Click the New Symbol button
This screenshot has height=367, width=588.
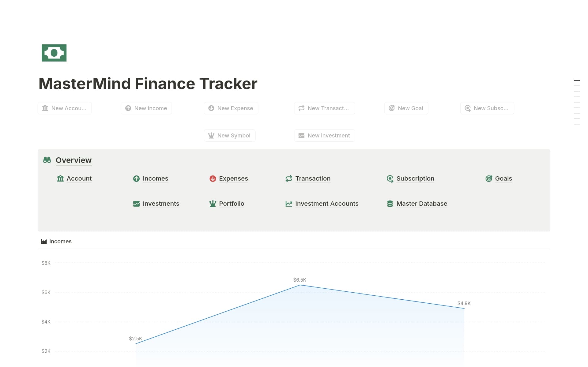(x=229, y=135)
